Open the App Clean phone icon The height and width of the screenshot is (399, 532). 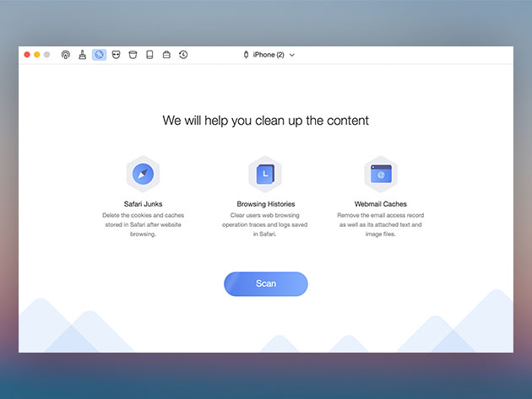(x=149, y=55)
